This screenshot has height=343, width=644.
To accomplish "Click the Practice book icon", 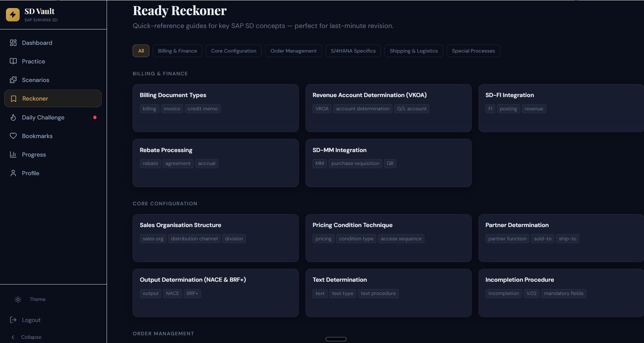I will click(13, 61).
